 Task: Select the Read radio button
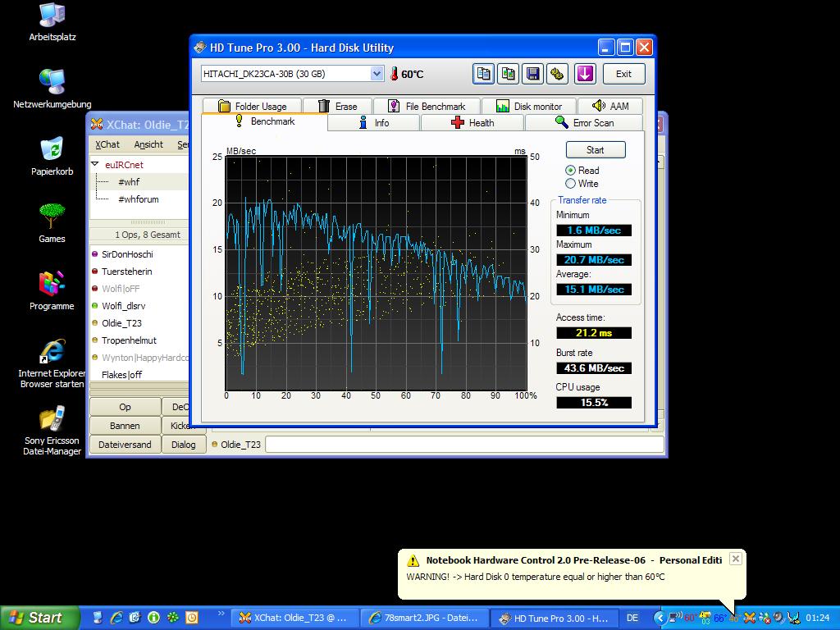coord(571,171)
